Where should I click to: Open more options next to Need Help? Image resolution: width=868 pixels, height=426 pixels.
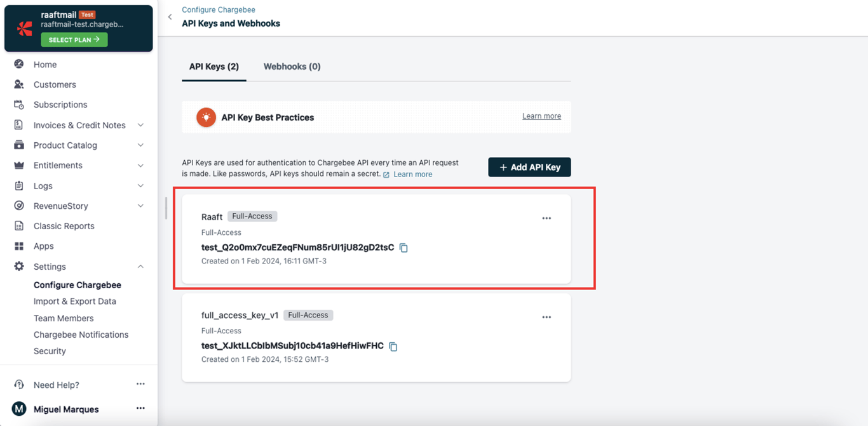click(x=140, y=384)
